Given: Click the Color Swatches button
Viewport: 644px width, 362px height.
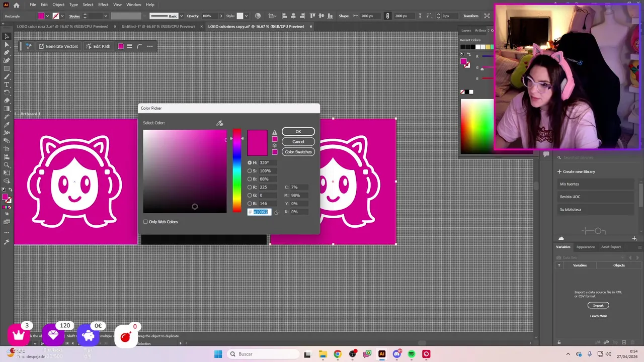Looking at the screenshot, I should (298, 152).
